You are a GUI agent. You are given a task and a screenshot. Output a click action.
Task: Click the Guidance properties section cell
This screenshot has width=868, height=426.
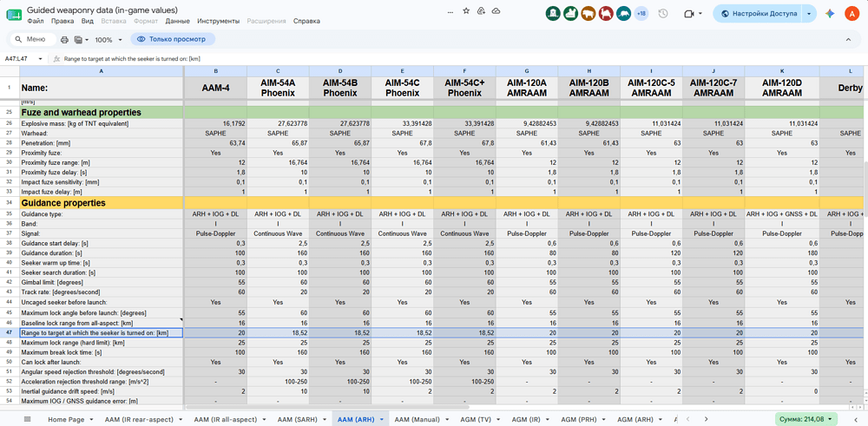pos(102,203)
